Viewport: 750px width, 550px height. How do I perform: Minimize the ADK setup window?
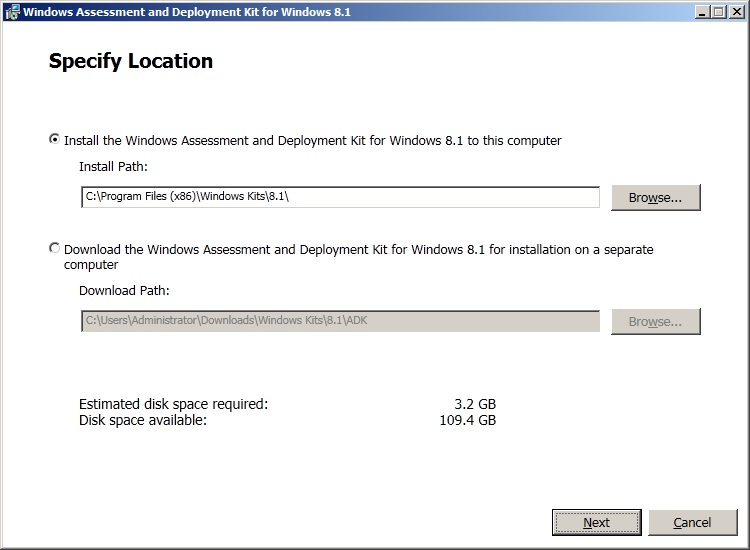click(x=703, y=12)
